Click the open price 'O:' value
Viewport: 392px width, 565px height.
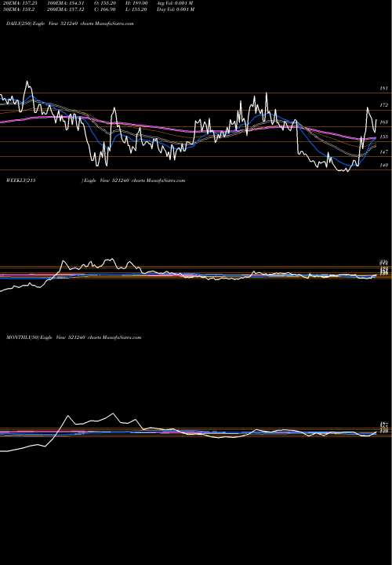(x=106, y=3)
